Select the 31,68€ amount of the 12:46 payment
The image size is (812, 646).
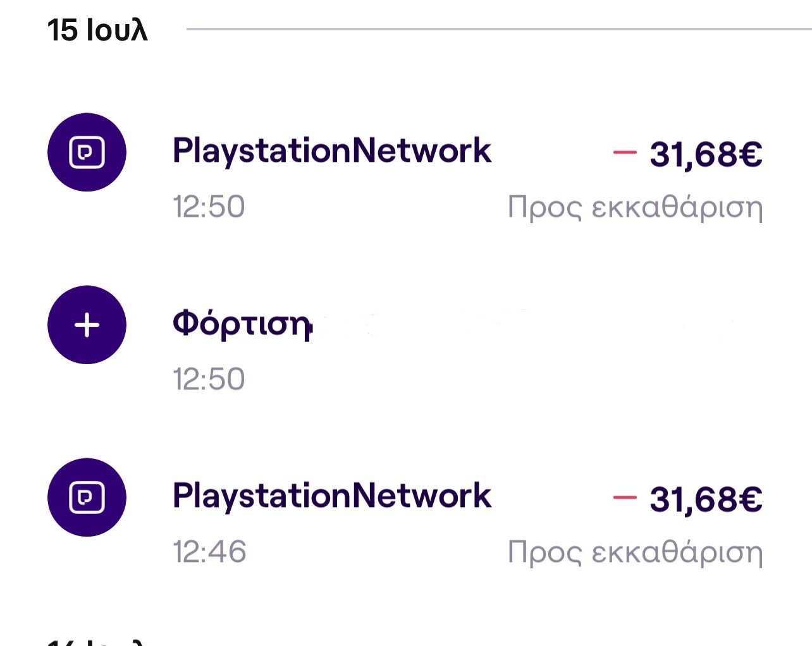point(705,499)
